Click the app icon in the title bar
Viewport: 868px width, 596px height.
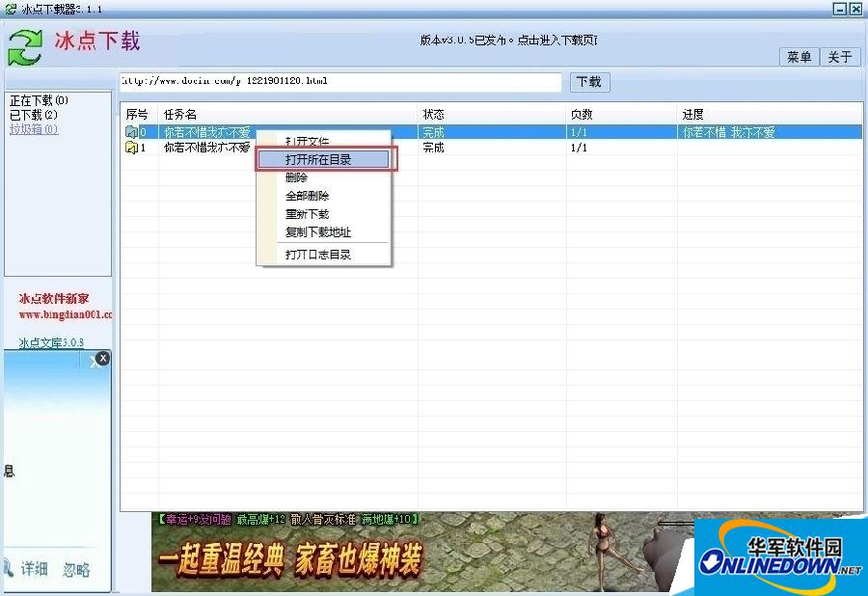[11, 9]
